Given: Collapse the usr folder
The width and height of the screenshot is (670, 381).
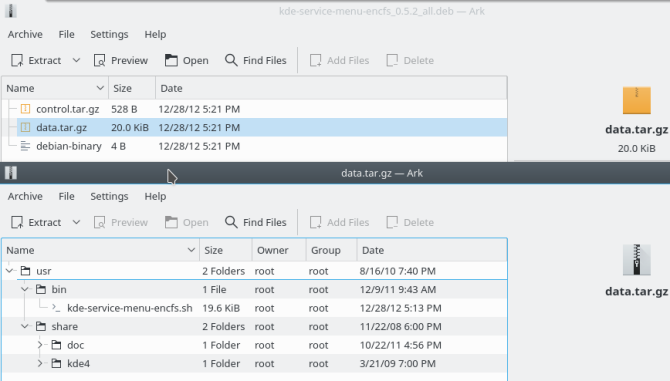Looking at the screenshot, I should click(x=10, y=271).
